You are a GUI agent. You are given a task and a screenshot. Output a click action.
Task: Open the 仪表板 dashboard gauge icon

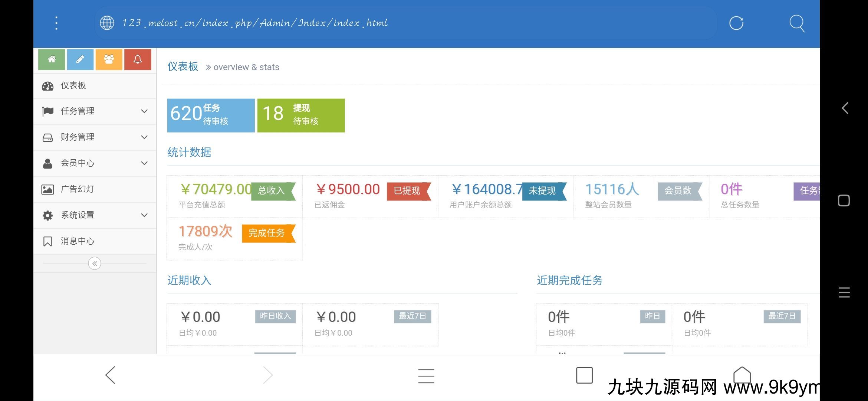pyautogui.click(x=47, y=85)
